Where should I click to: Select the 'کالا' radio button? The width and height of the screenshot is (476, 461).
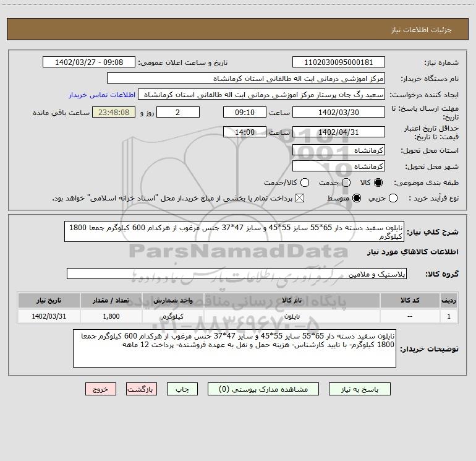pyautogui.click(x=378, y=183)
